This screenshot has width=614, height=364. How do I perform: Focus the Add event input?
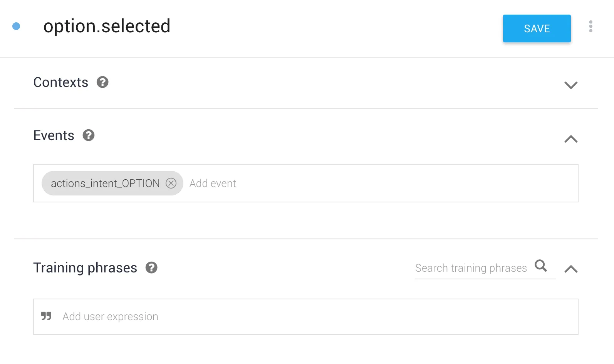click(x=308, y=184)
